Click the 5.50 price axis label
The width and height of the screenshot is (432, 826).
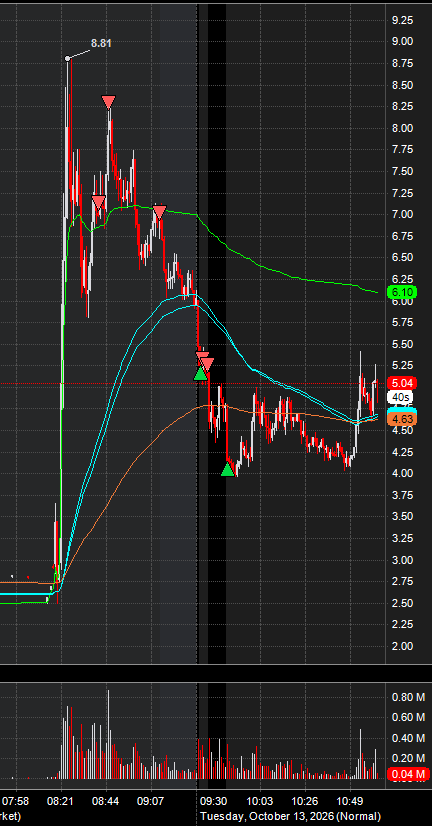(402, 344)
